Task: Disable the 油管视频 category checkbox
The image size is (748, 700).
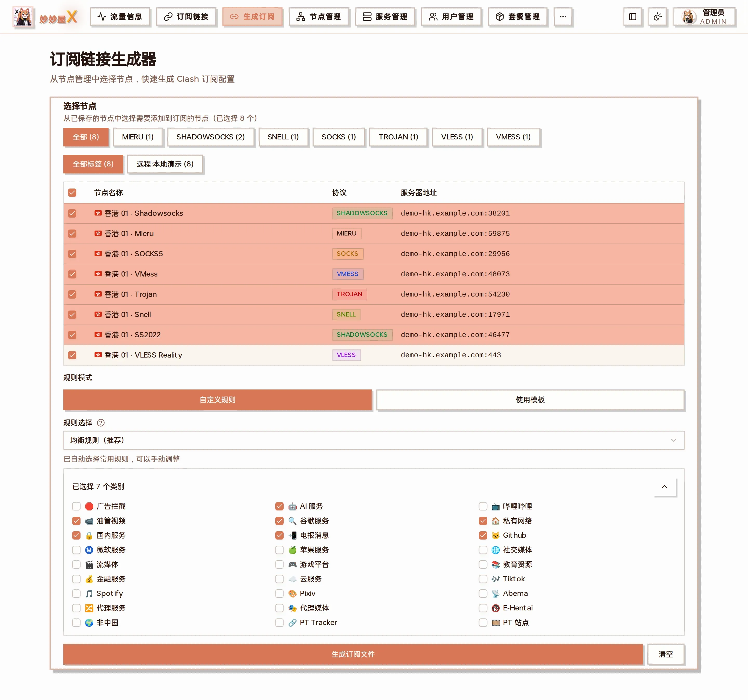Action: tap(76, 521)
